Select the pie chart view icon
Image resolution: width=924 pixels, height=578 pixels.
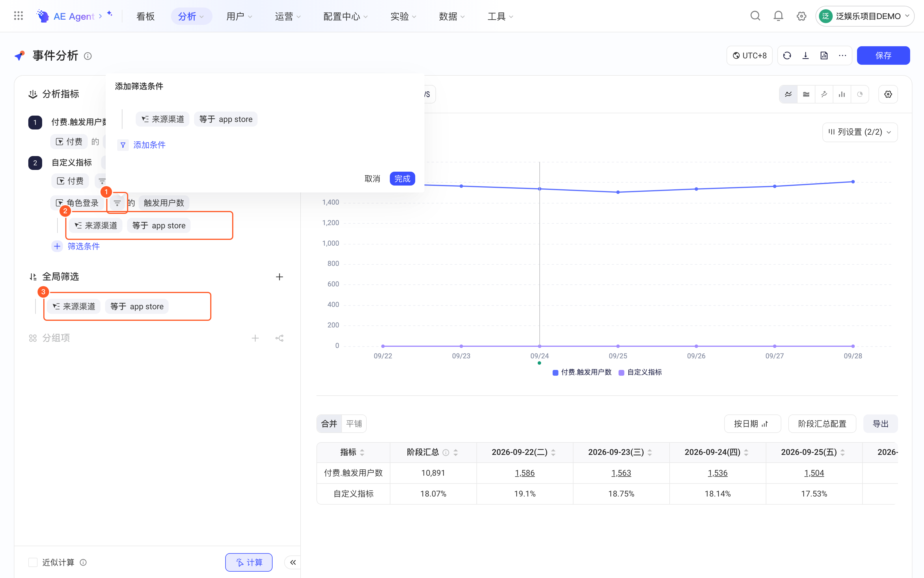(x=860, y=95)
